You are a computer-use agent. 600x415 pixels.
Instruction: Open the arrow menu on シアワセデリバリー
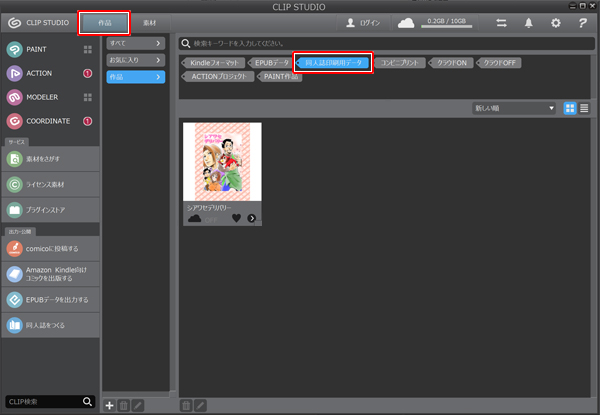pyautogui.click(x=251, y=218)
